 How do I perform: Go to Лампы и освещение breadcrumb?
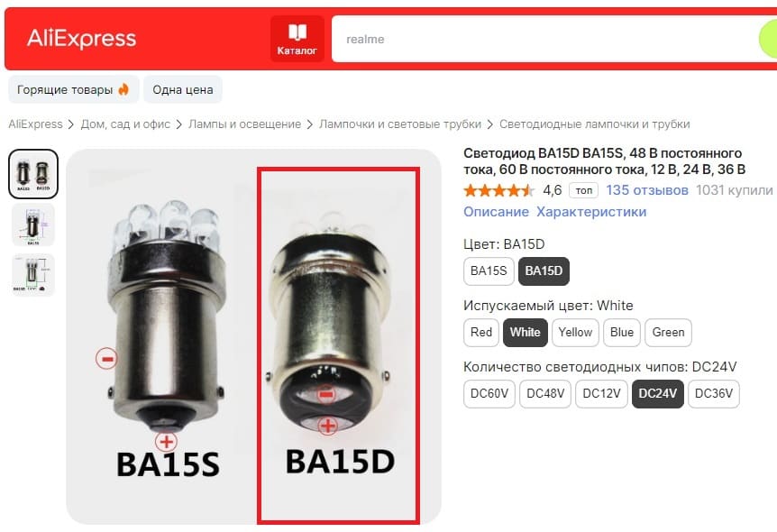coord(245,124)
